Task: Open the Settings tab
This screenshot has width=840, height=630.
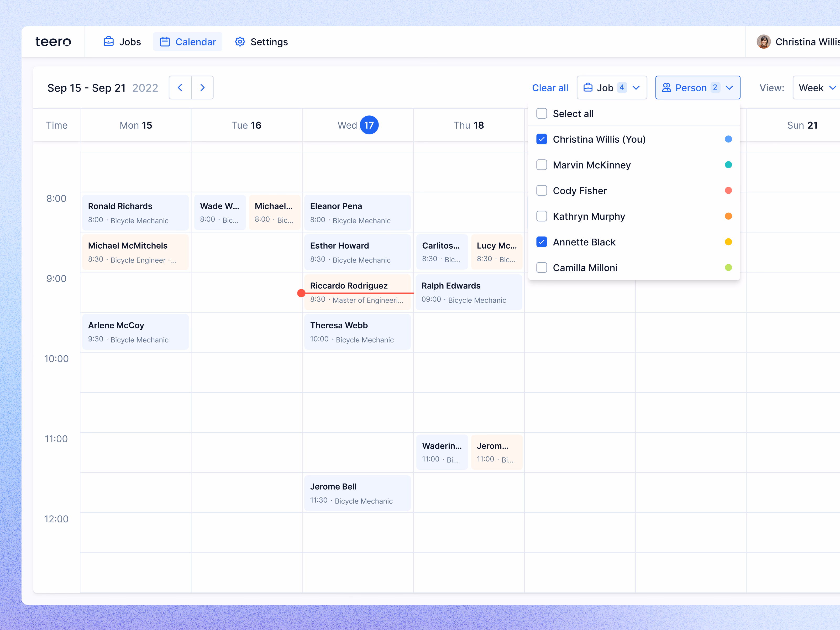Action: 261,41
